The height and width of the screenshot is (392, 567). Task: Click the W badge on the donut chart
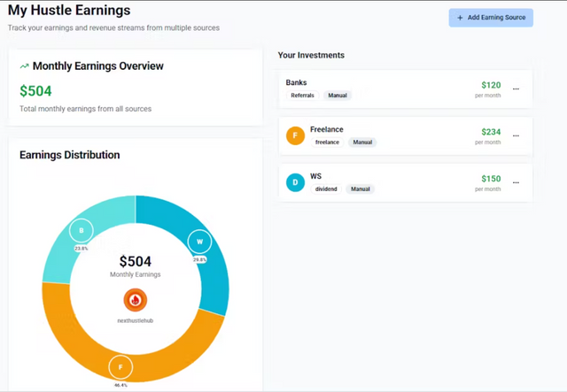[x=199, y=242]
